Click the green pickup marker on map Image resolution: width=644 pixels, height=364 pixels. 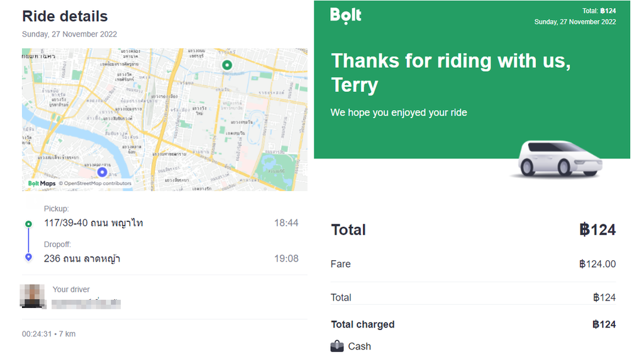pos(228,65)
